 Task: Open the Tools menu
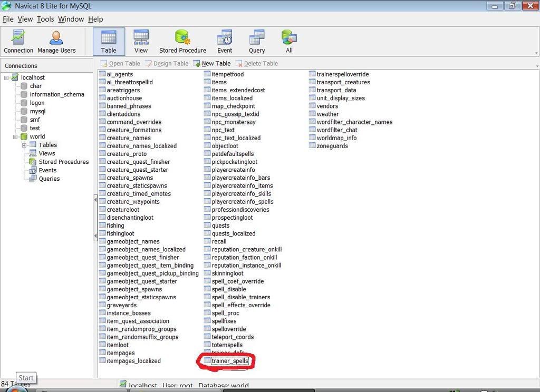click(45, 19)
